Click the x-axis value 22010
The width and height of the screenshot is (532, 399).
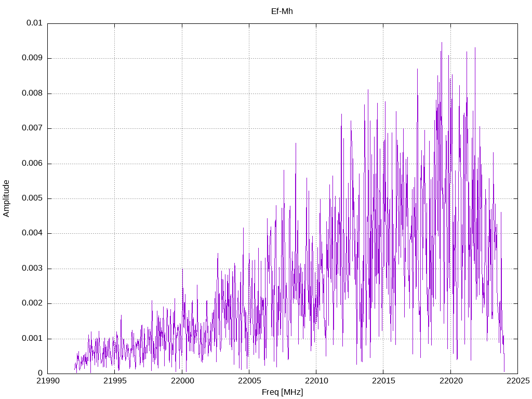tap(316, 381)
